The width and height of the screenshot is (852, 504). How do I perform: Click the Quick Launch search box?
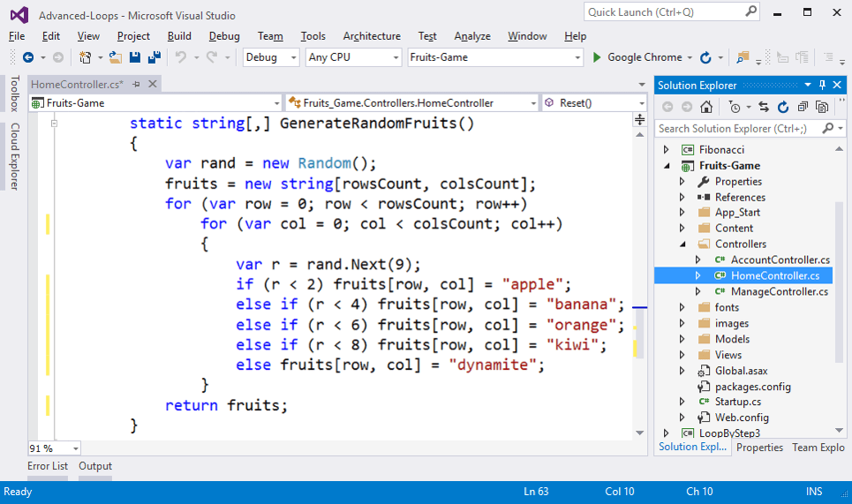[671, 12]
